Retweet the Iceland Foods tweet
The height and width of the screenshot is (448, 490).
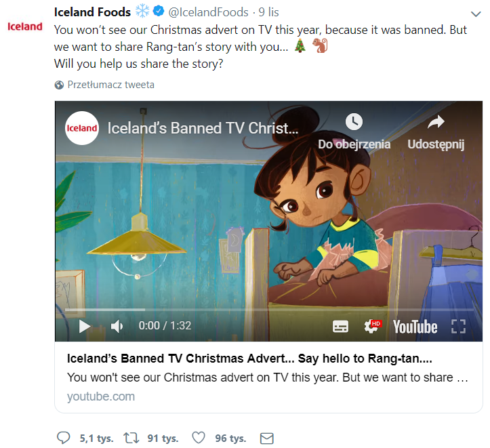click(x=133, y=438)
